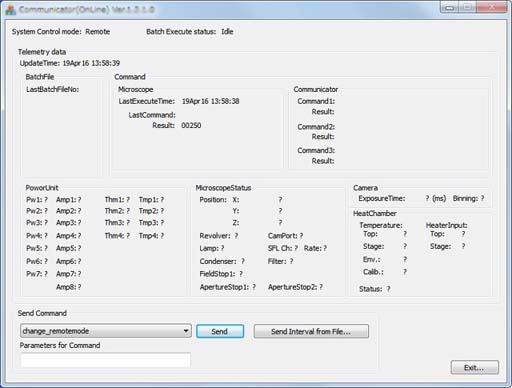The height and width of the screenshot is (388, 512).
Task: Click the HeatChamber Status label
Action: pyautogui.click(x=371, y=289)
